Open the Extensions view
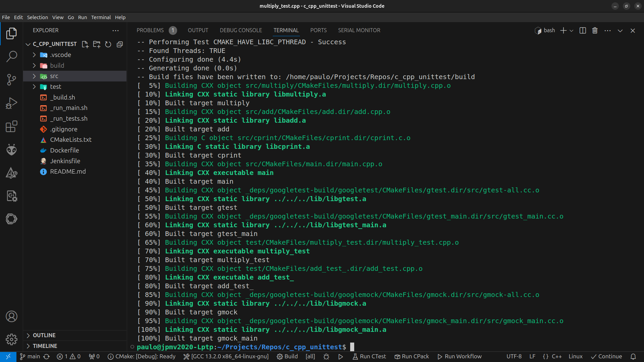644x362 pixels. tap(12, 127)
